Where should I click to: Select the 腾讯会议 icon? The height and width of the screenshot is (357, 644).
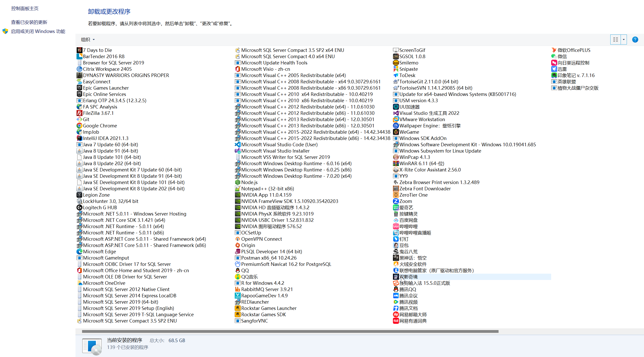(396, 296)
